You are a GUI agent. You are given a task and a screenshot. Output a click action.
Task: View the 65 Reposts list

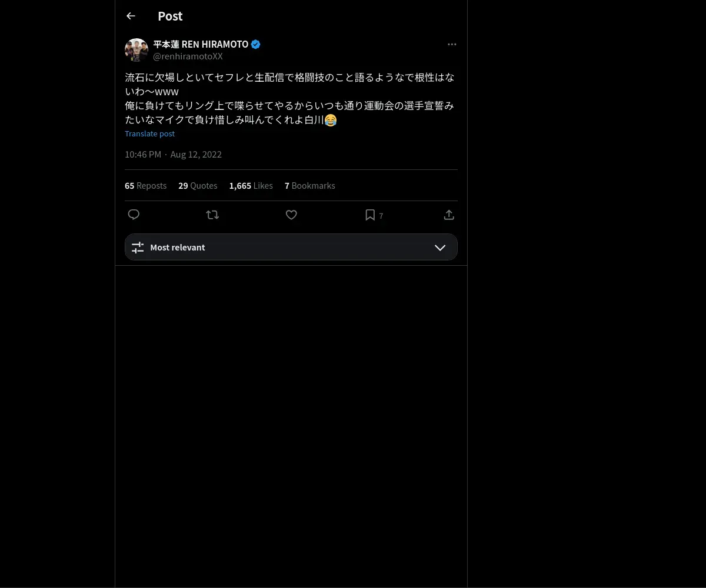(145, 185)
